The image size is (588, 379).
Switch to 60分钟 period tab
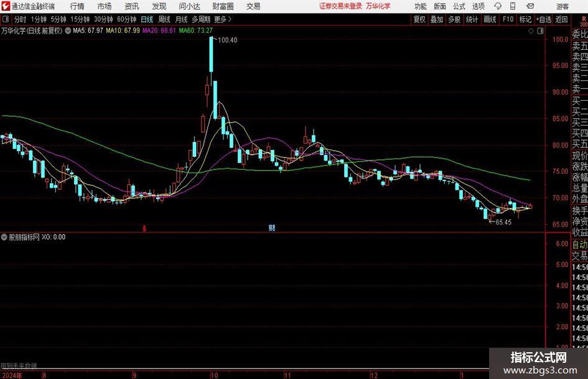[x=126, y=19]
